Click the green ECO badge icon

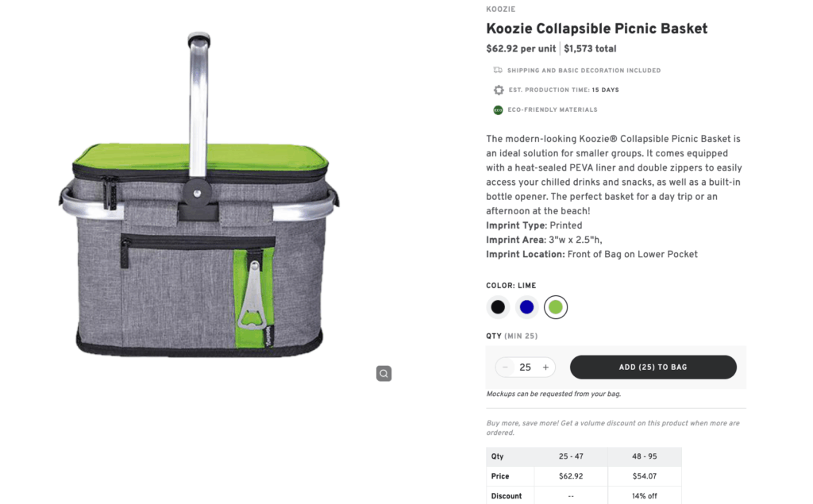click(498, 109)
